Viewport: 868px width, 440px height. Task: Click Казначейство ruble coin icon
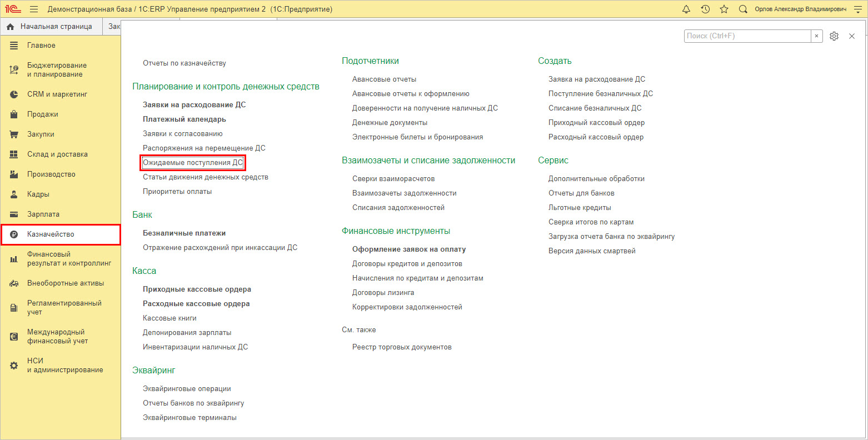(x=14, y=234)
